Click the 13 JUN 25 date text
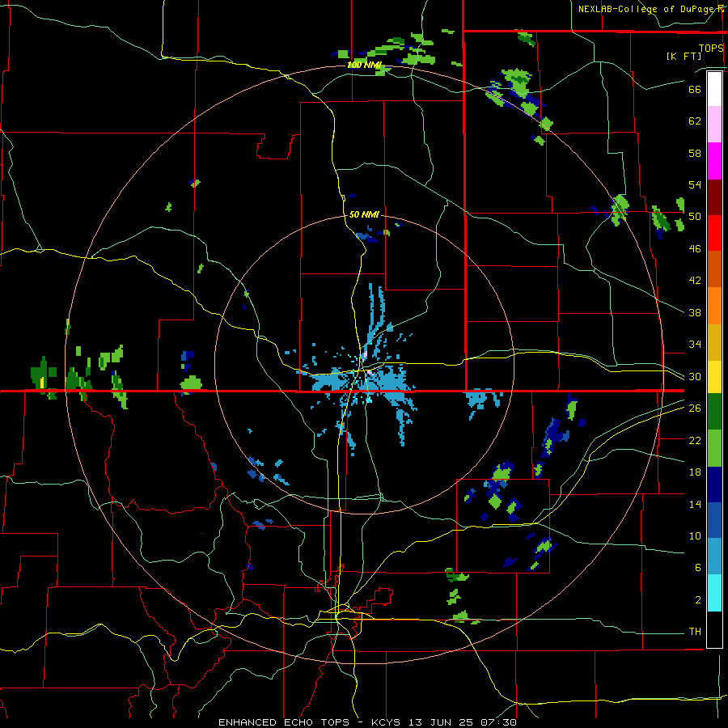This screenshot has width=728, height=728. 441,722
